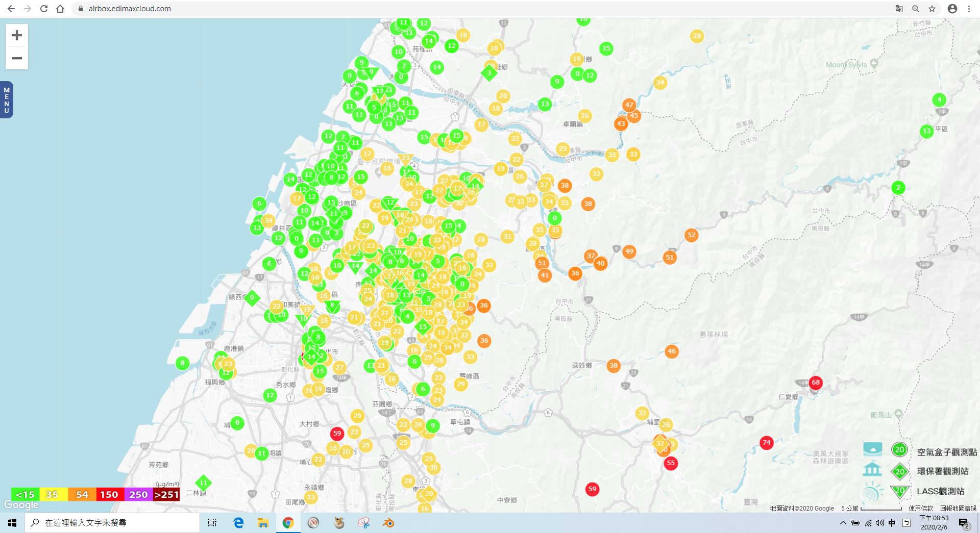Screen dimensions: 980x533
Task: Click the purple 250 scale swatch
Action: 138,494
